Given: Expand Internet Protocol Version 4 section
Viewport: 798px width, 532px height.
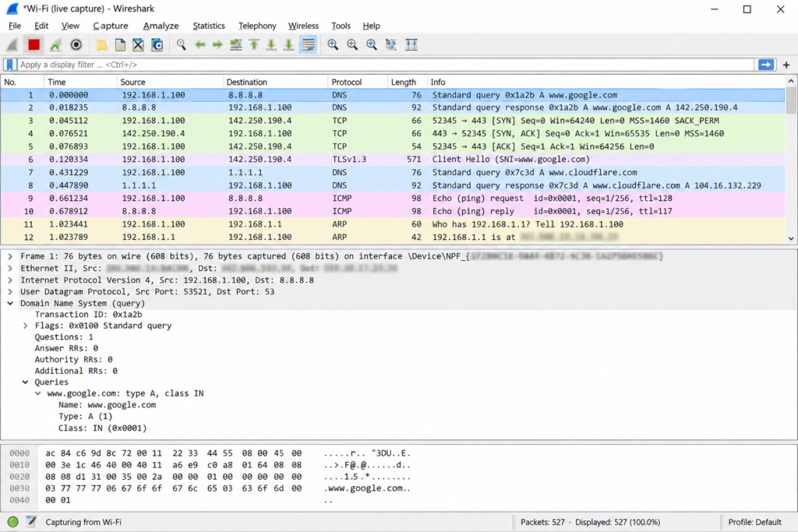Looking at the screenshot, I should [10, 280].
